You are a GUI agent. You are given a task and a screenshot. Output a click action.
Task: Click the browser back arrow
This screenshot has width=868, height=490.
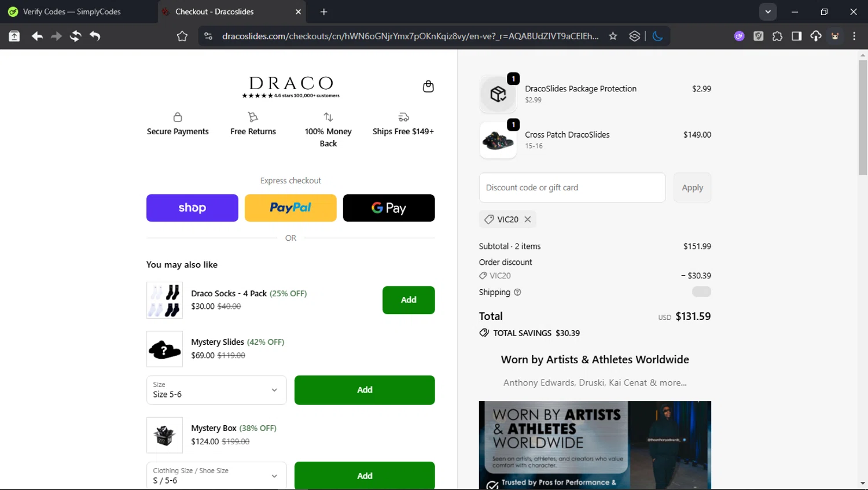tap(37, 36)
